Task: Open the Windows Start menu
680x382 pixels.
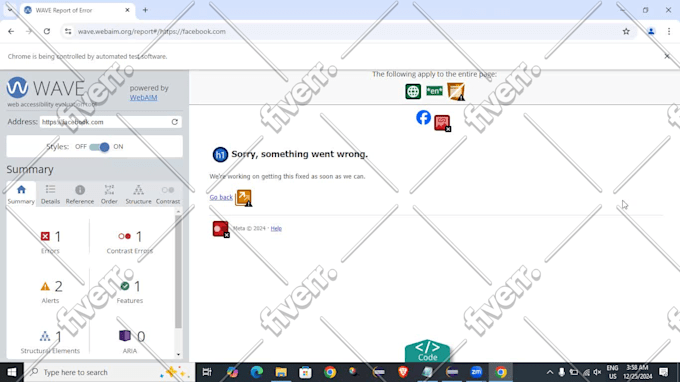Action: coord(12,372)
